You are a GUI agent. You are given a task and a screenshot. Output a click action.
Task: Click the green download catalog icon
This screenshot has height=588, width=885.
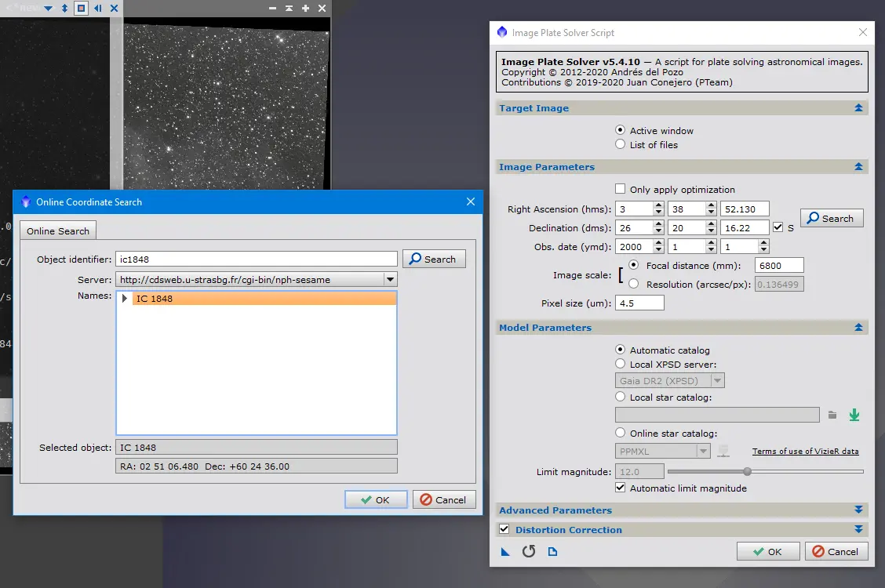click(x=854, y=415)
